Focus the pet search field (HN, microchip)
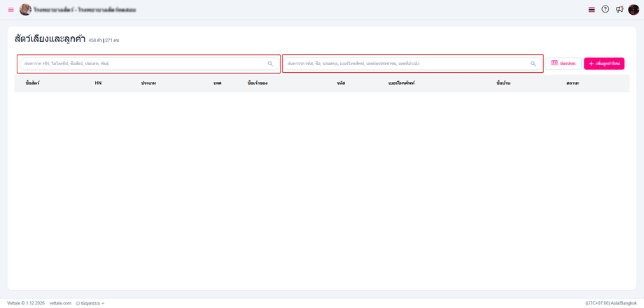The image size is (644, 308). click(x=149, y=64)
